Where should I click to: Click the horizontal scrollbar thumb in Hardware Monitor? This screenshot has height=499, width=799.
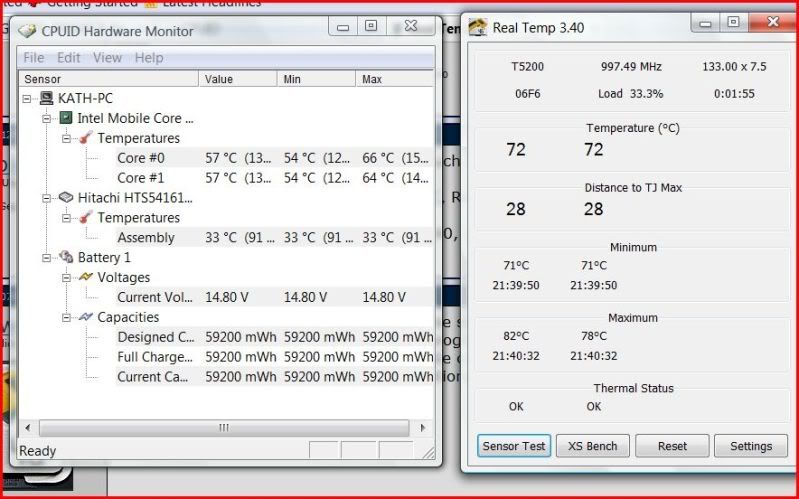point(224,428)
